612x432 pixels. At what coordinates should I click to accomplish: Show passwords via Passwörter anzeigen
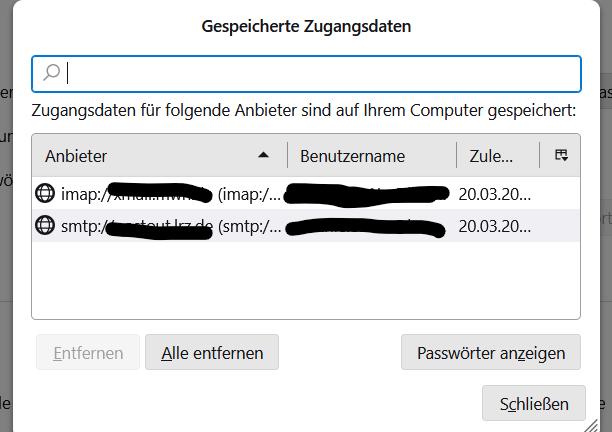(x=491, y=352)
